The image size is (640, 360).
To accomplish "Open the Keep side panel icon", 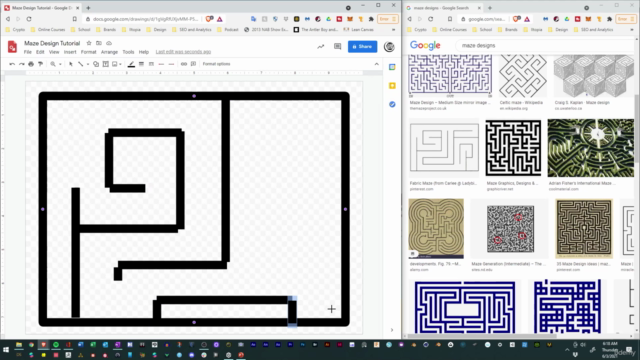I will pos(392,86).
